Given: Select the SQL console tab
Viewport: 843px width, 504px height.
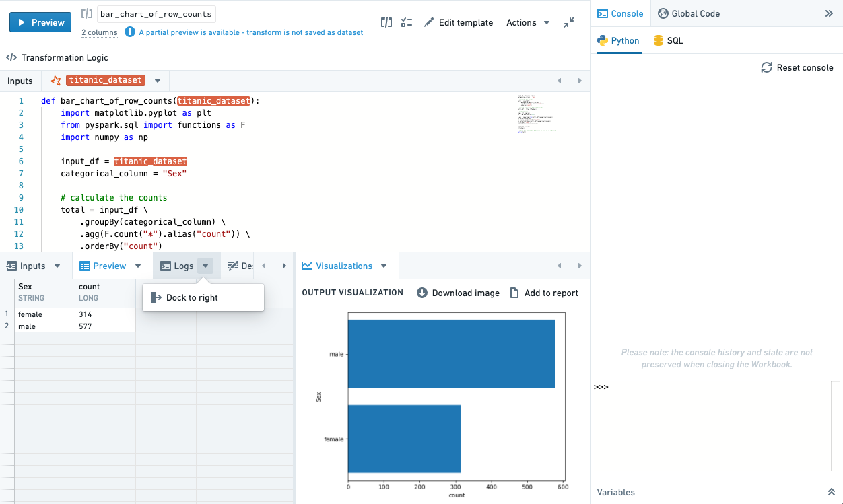Looking at the screenshot, I should (x=669, y=40).
